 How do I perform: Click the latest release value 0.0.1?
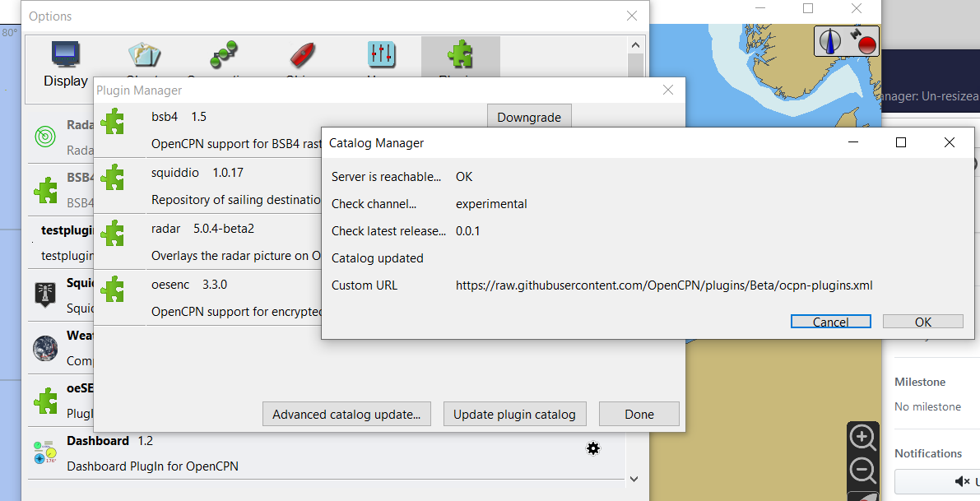[468, 231]
